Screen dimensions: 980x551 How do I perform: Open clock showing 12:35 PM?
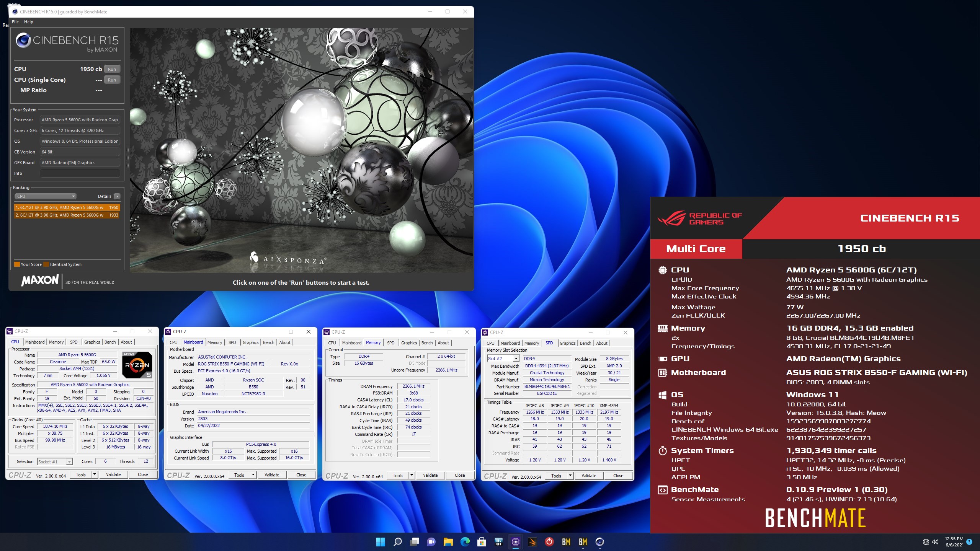click(x=954, y=542)
